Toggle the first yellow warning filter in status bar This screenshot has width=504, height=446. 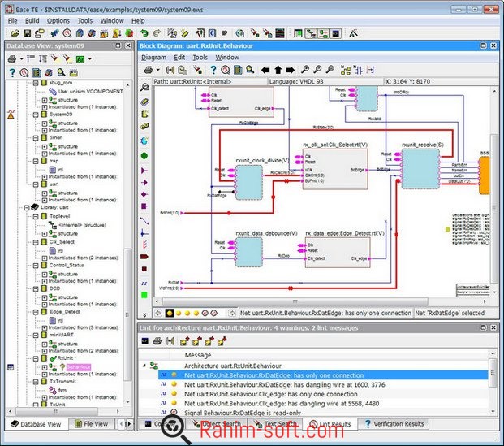point(170,313)
